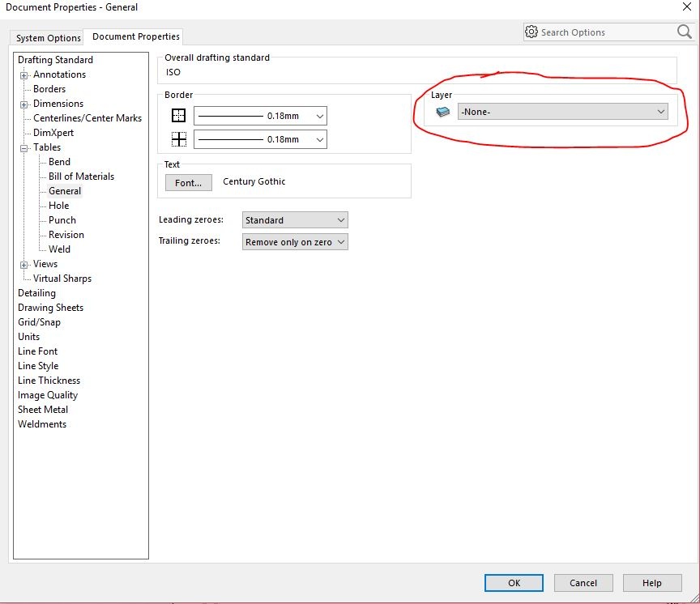Open the Line Thickness settings

pyautogui.click(x=49, y=381)
